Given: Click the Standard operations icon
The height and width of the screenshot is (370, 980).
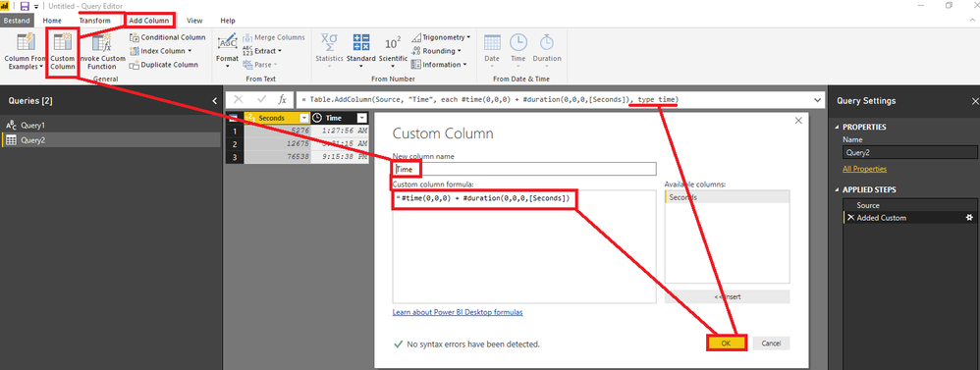Looking at the screenshot, I should coord(360,42).
